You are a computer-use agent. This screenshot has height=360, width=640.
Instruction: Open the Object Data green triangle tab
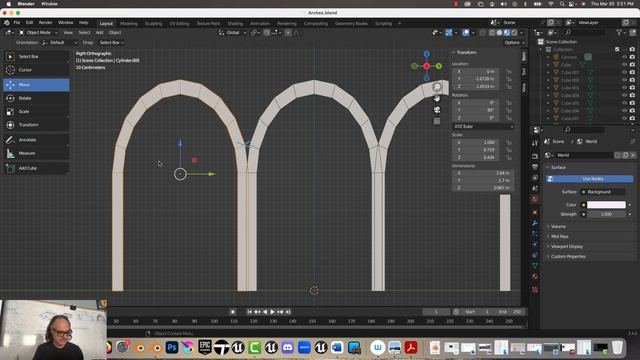[x=535, y=266]
